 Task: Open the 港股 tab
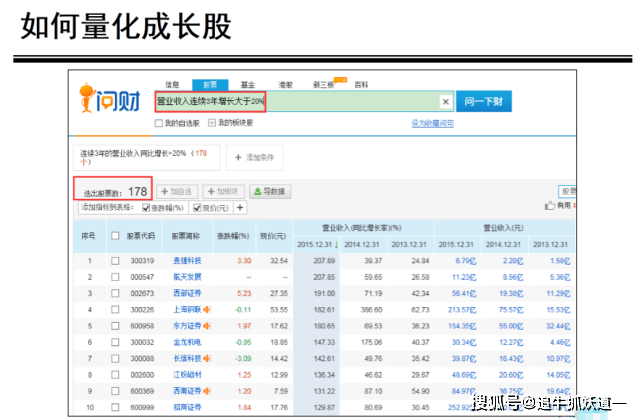click(286, 85)
